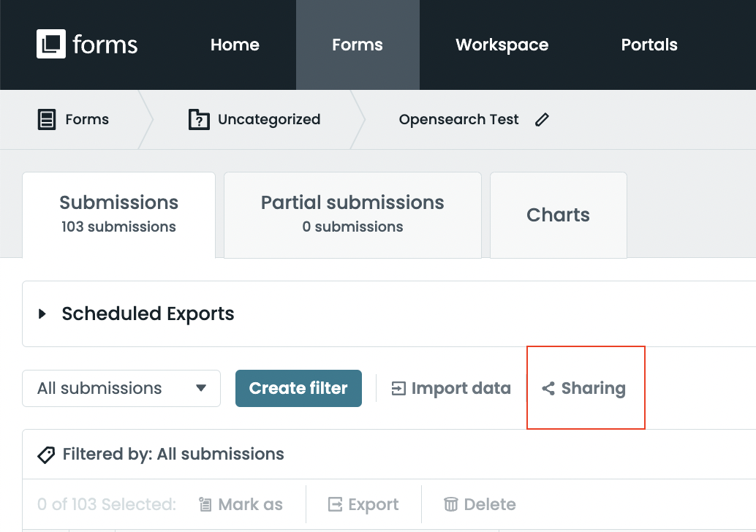756x532 pixels.
Task: Open the Home menu item
Action: (x=235, y=45)
